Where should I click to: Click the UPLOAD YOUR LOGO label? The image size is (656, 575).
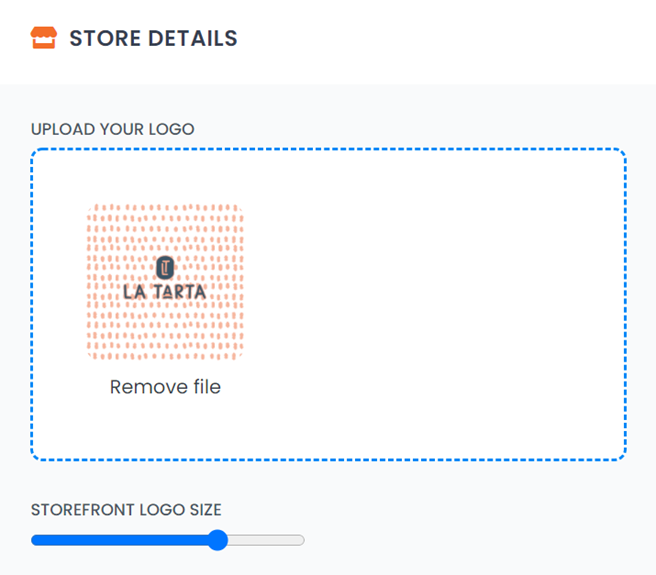[x=113, y=129]
